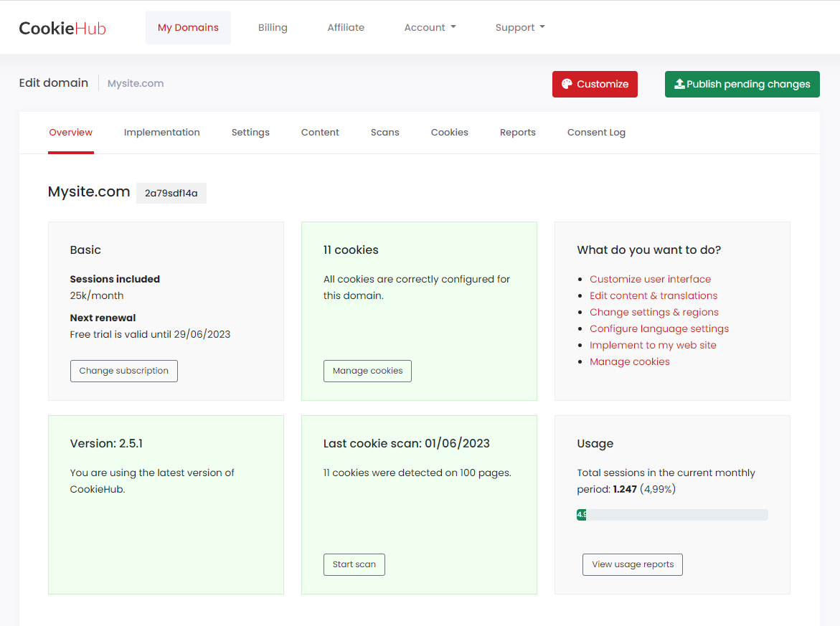Go to the Affiliate section
Screen dimensions: 840x626
point(346,27)
